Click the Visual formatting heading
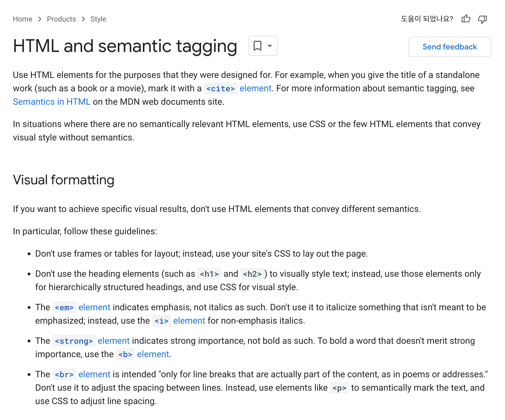 (63, 180)
